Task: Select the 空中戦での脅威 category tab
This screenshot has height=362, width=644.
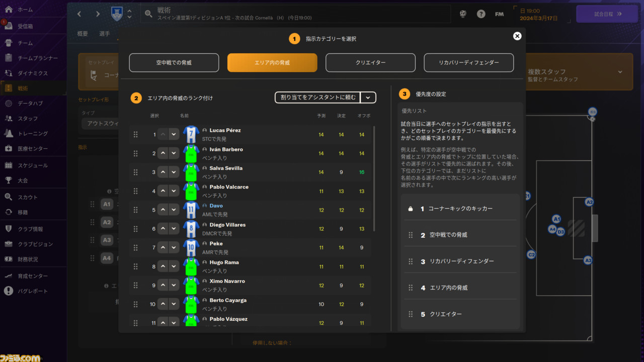Action: coord(174,63)
